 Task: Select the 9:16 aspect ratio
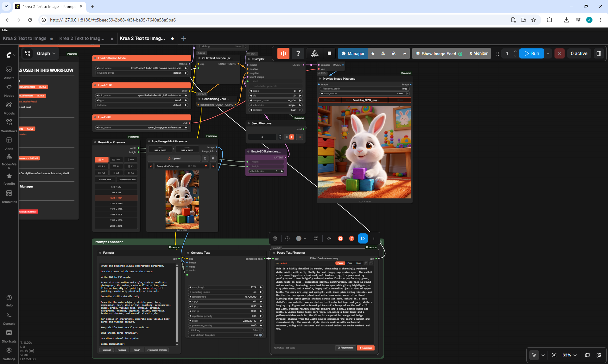click(131, 160)
